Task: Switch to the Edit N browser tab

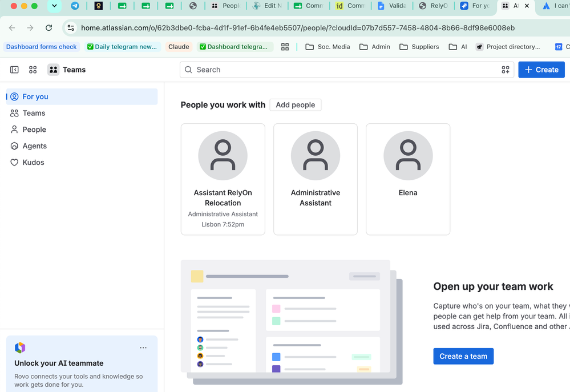Action: coord(268,6)
